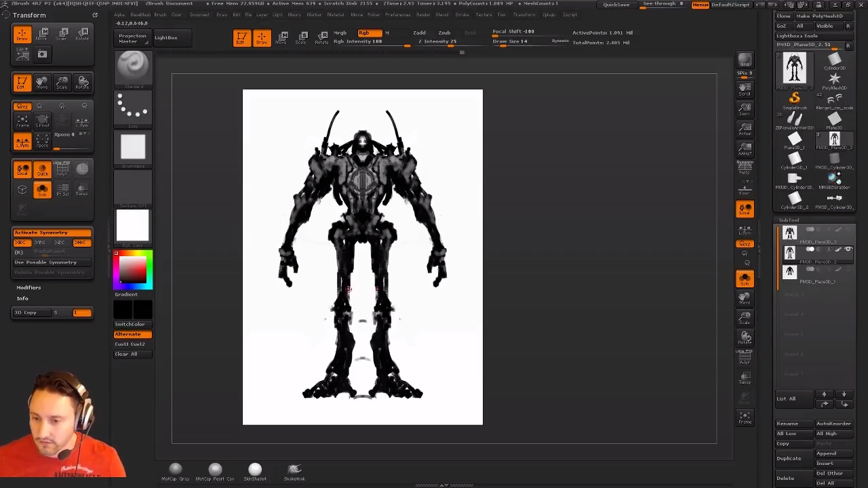Open the alpha swatch selector
Viewport: 868px width, 488px height.
[x=133, y=149]
